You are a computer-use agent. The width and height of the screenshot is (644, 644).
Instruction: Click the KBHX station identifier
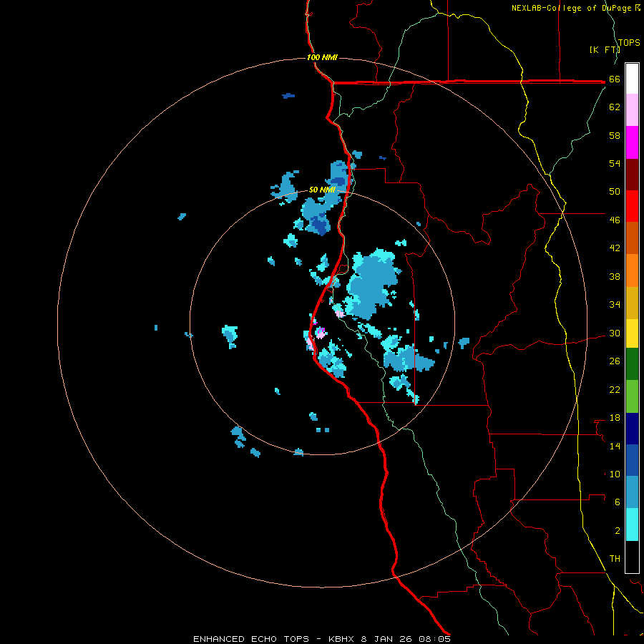click(x=341, y=639)
